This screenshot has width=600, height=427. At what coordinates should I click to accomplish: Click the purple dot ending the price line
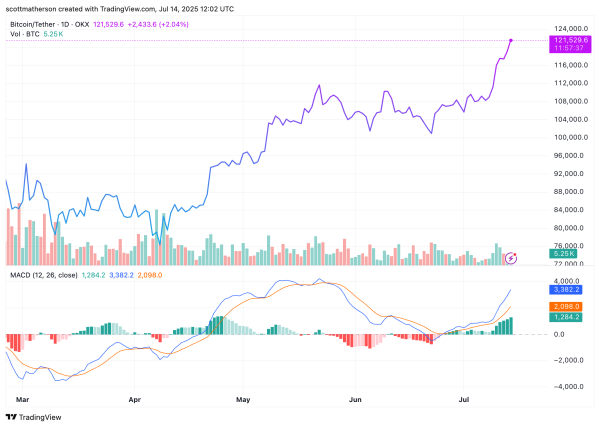[x=511, y=40]
